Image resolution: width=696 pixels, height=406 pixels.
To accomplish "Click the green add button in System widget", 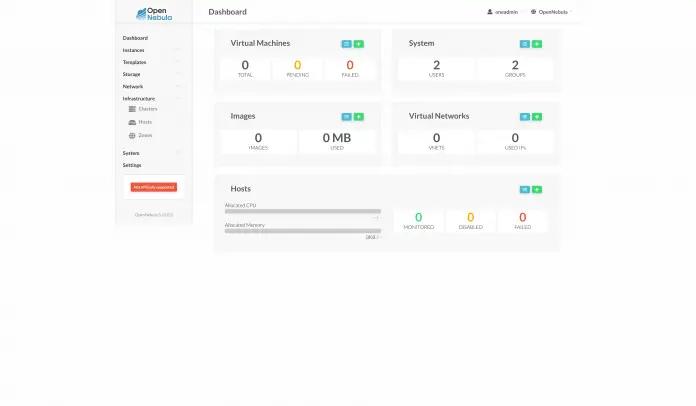I will [537, 44].
